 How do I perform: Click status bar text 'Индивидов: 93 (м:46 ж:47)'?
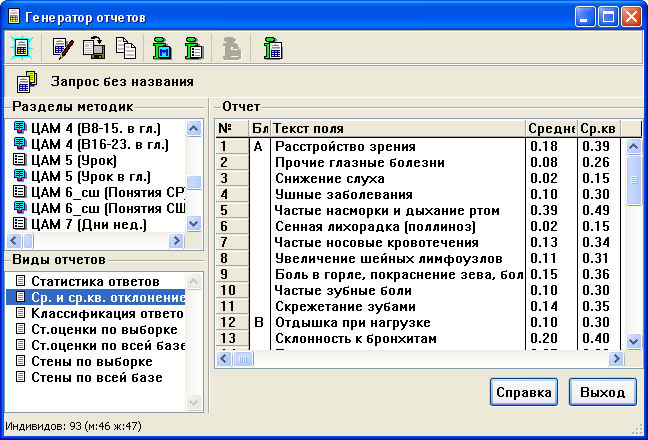coord(73,426)
